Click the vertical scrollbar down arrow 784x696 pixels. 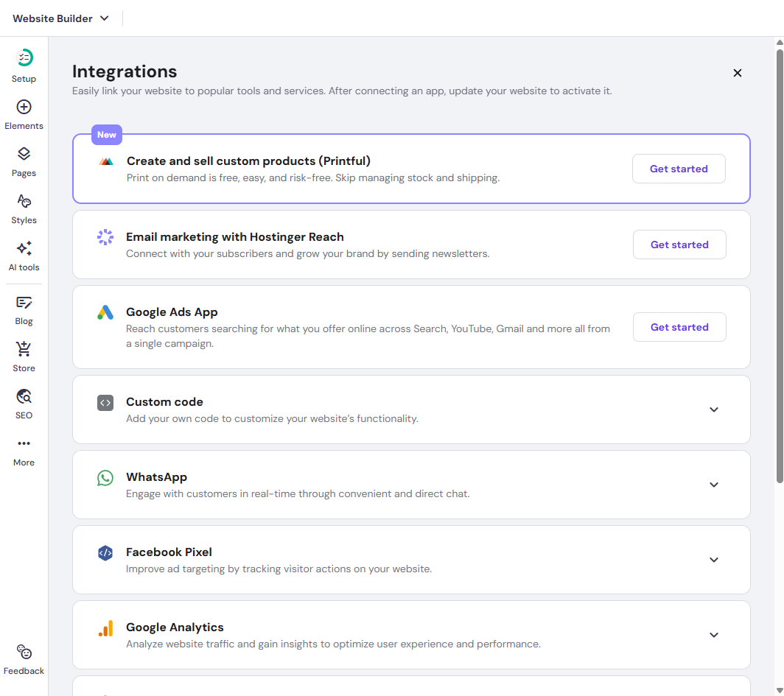pos(780,690)
